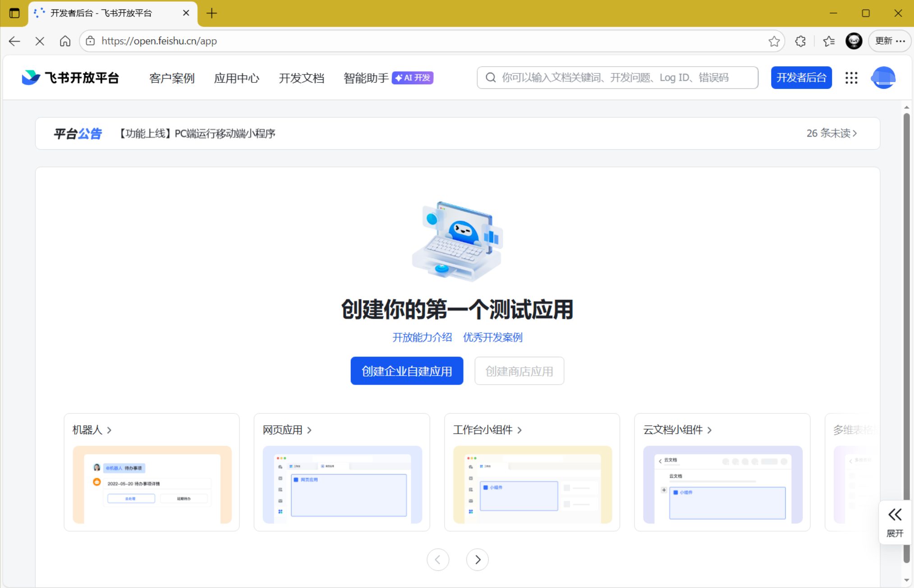
Task: Click the browser home button
Action: coord(65,41)
